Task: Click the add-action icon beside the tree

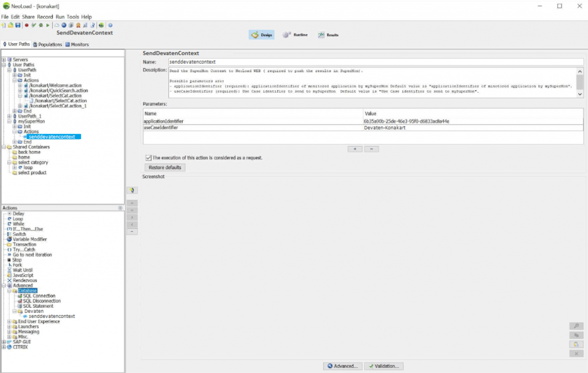Action: click(x=132, y=190)
